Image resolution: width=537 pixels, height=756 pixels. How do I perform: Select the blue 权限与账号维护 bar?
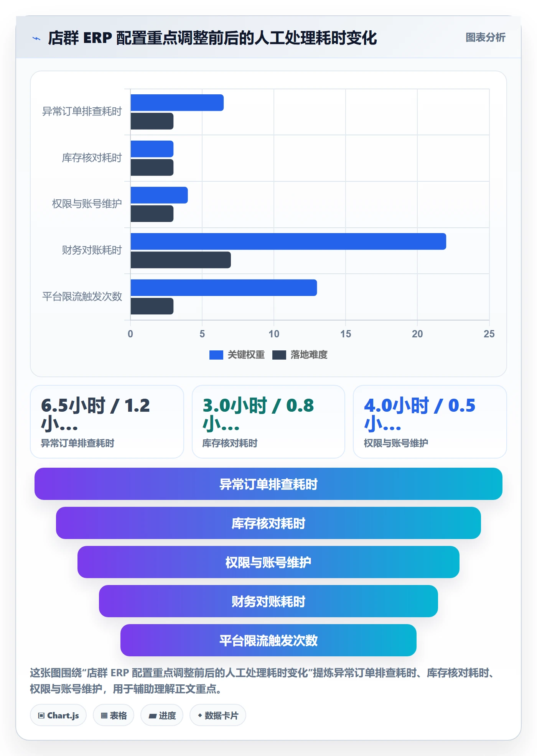(x=159, y=195)
